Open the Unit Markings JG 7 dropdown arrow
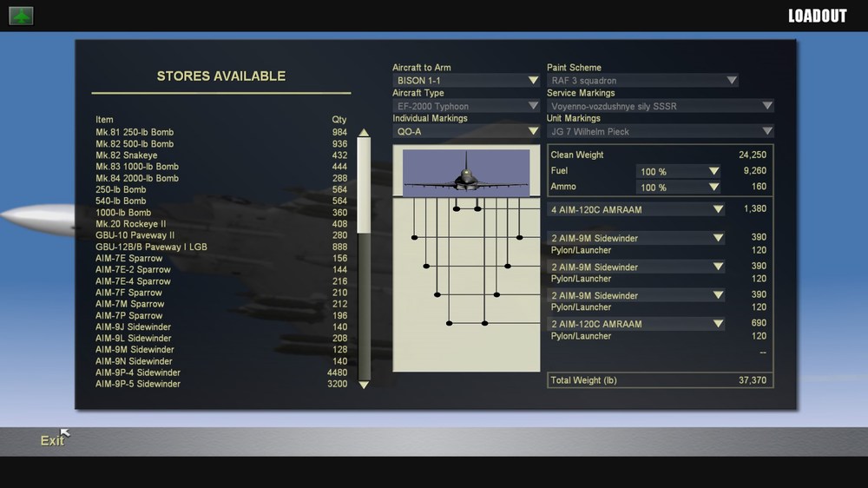The image size is (868, 488). 766,131
